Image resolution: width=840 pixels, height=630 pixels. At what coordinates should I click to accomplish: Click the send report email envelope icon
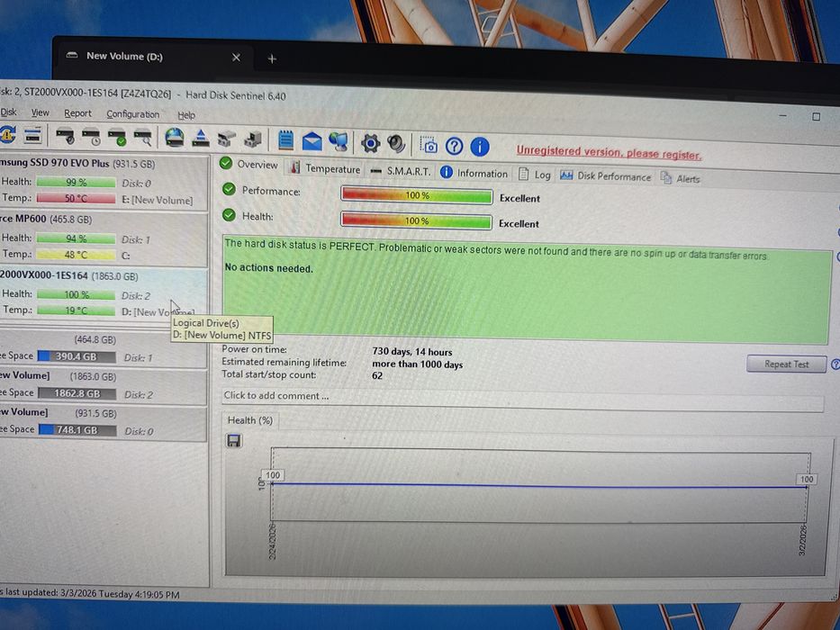[312, 142]
